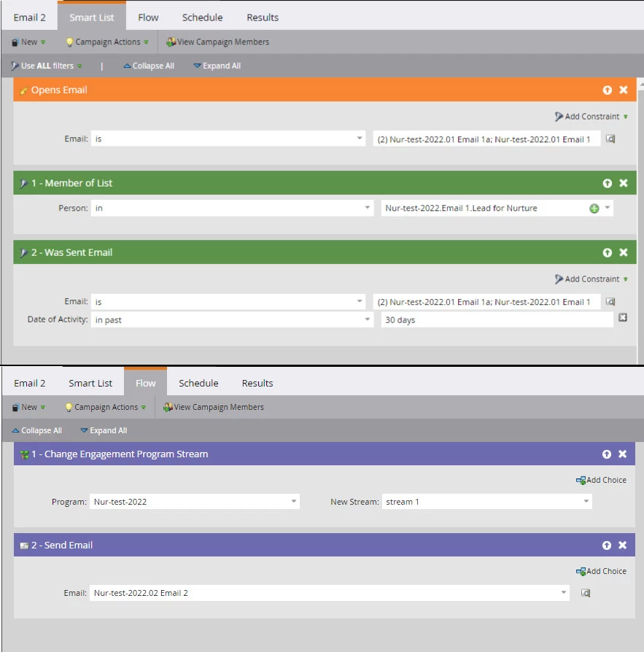Open Use ALL filters dropdown

tap(47, 66)
